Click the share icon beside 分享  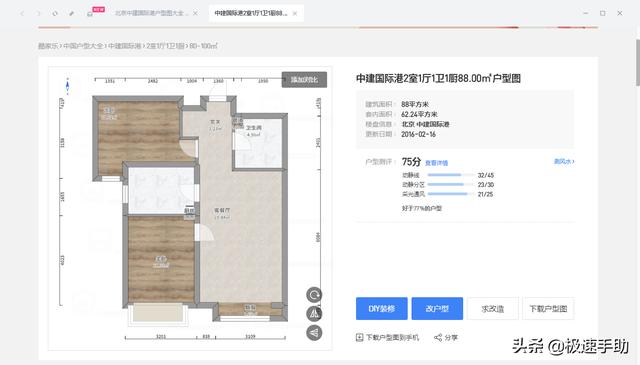click(x=438, y=337)
